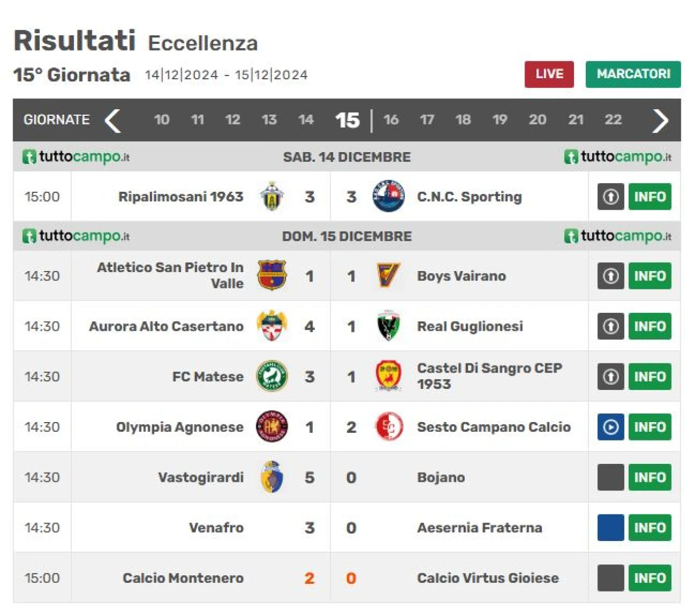Go to previous giornate with left chevron
The width and height of the screenshot is (695, 616).
[x=112, y=121]
